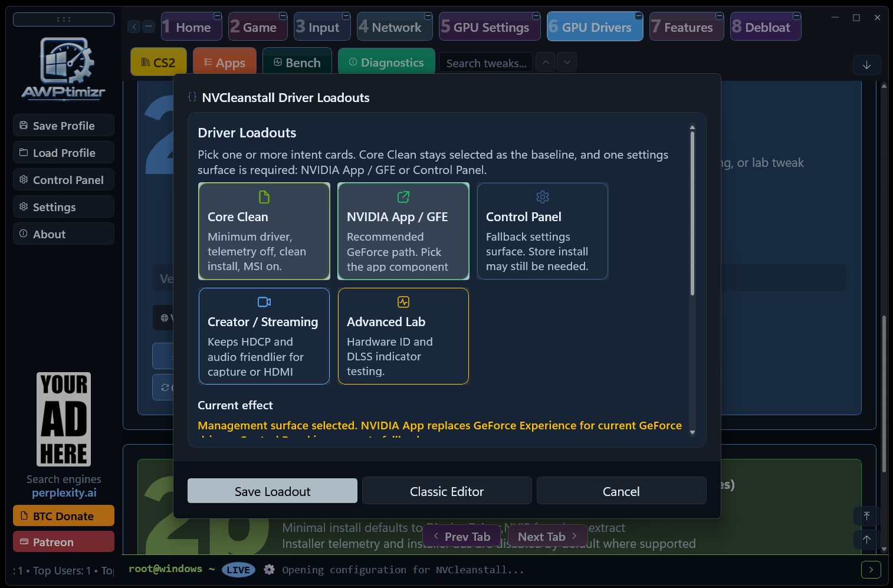Click the CS2 tab books icon

[145, 62]
